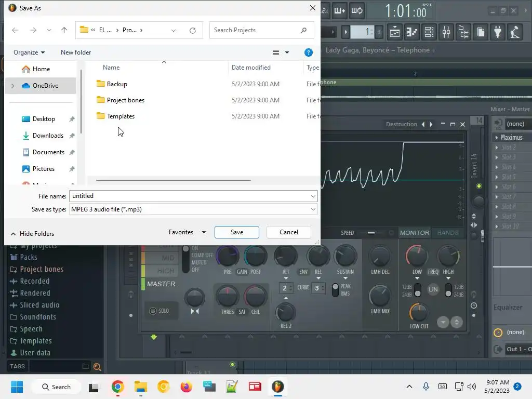
Task: Click the Save button
Action: (x=237, y=232)
